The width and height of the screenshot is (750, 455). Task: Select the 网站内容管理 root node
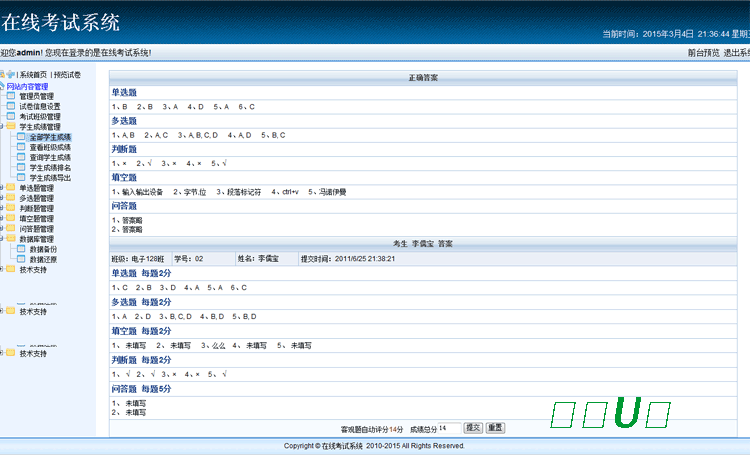pos(27,87)
